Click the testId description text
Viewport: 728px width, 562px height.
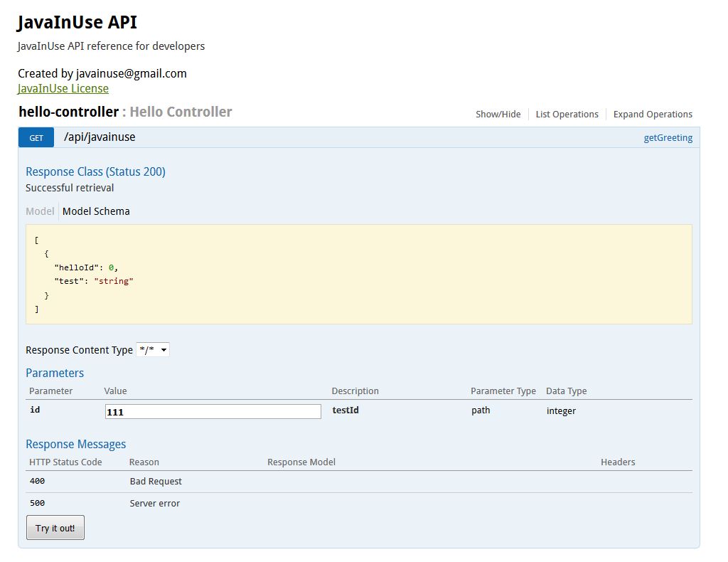click(346, 410)
